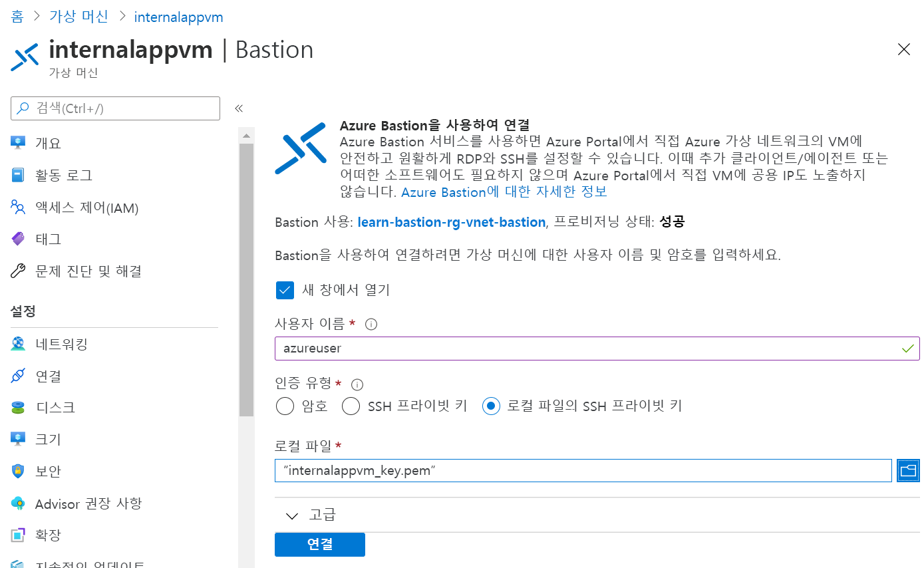Click the overview (개요) monitor icon
924x568 pixels.
[18, 143]
